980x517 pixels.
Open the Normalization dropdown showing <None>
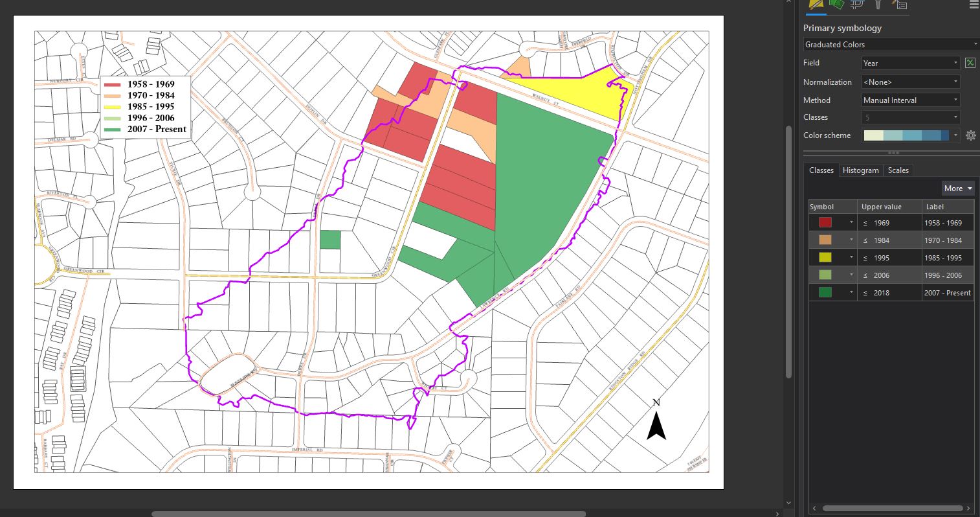910,82
